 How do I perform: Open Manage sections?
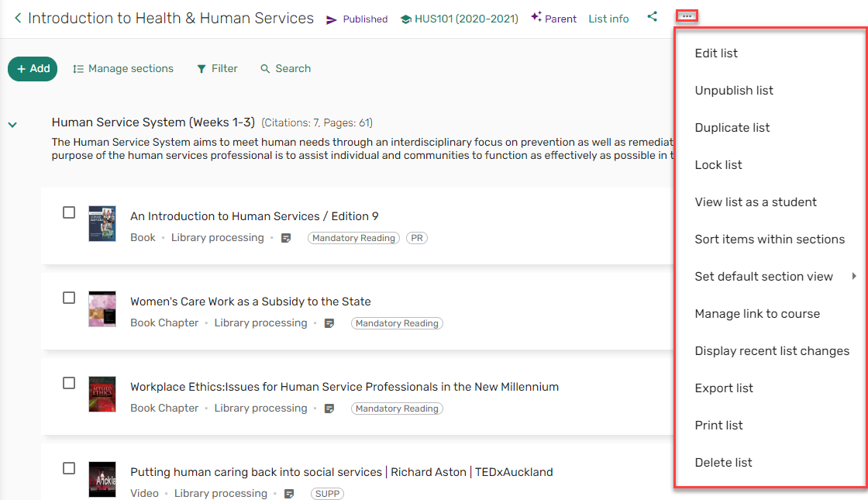click(123, 69)
